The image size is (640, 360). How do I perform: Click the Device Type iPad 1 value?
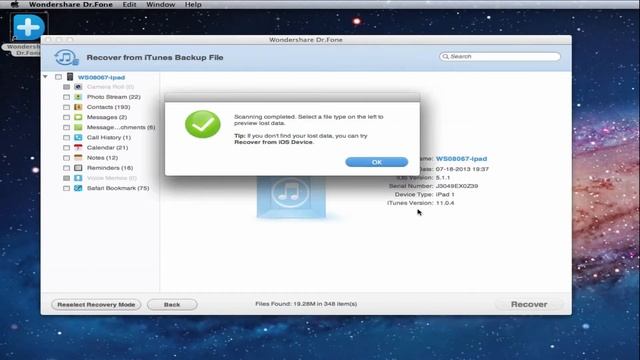(445, 194)
